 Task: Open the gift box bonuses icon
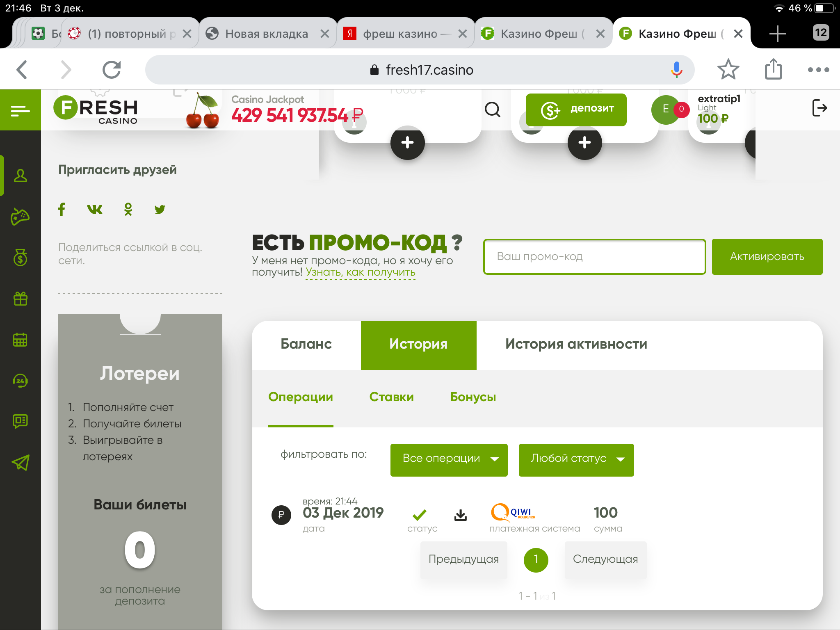tap(20, 299)
